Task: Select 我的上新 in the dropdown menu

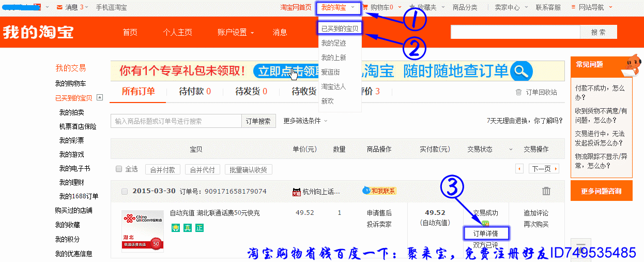Action: [333, 57]
